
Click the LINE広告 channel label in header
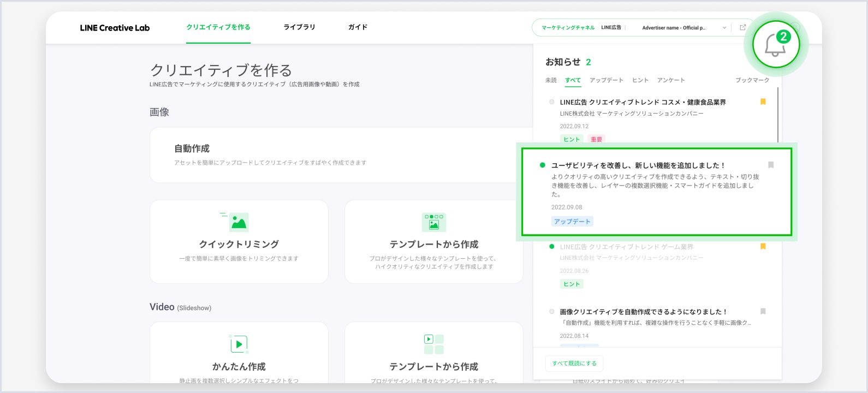point(611,28)
